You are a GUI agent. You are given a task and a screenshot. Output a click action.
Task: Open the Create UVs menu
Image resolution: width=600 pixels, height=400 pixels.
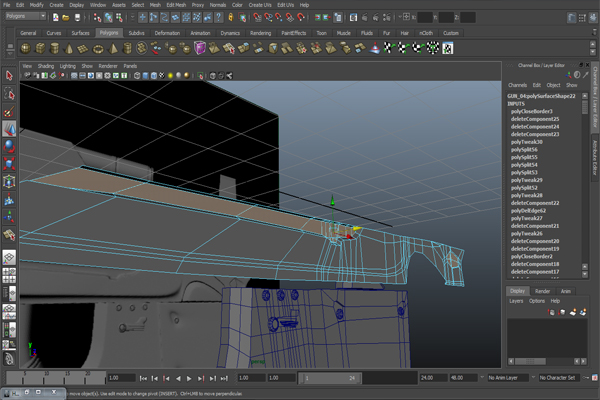coord(260,5)
